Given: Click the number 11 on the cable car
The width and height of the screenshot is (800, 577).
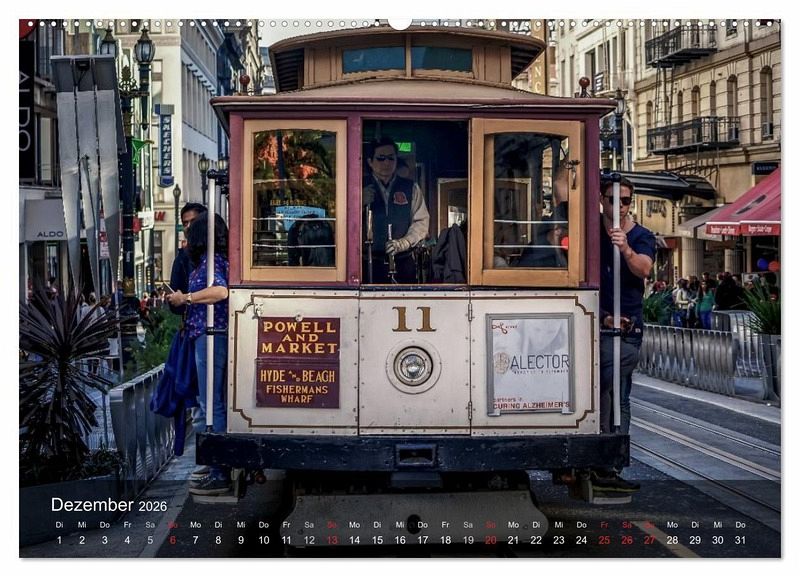Looking at the screenshot, I should tap(413, 319).
